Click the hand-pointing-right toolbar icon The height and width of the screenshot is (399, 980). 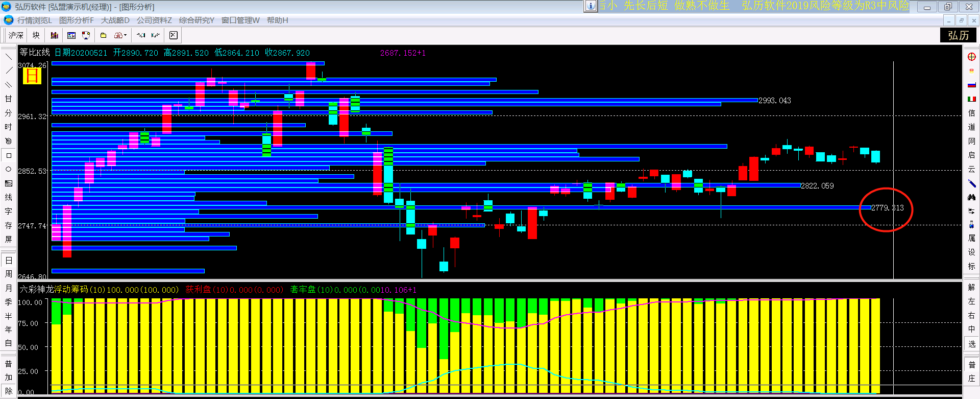point(155,35)
